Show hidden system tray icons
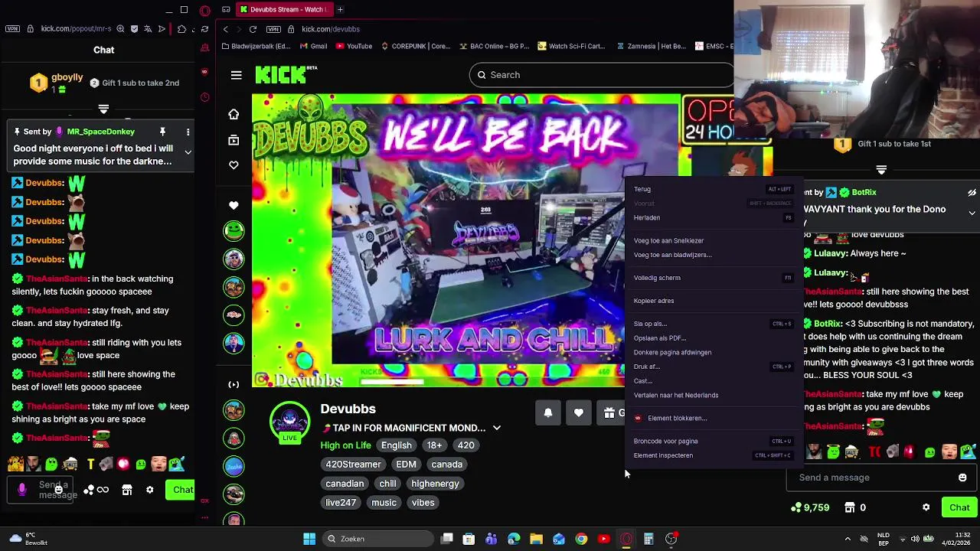980x551 pixels. point(848,539)
